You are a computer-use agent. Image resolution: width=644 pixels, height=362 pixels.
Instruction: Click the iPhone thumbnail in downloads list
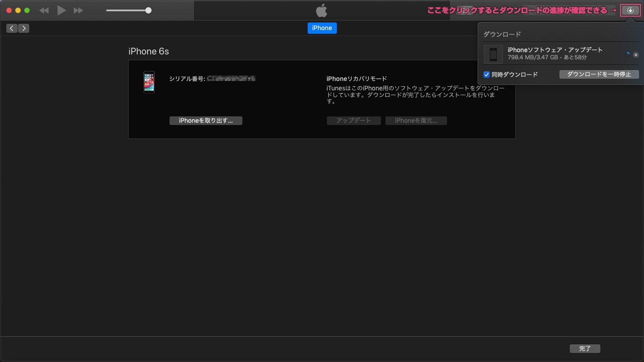493,54
